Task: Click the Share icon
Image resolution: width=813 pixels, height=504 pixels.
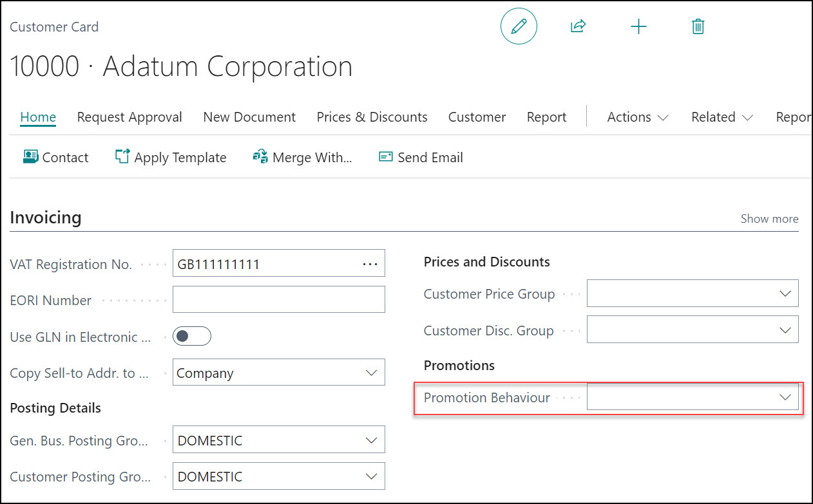Action: point(578,26)
